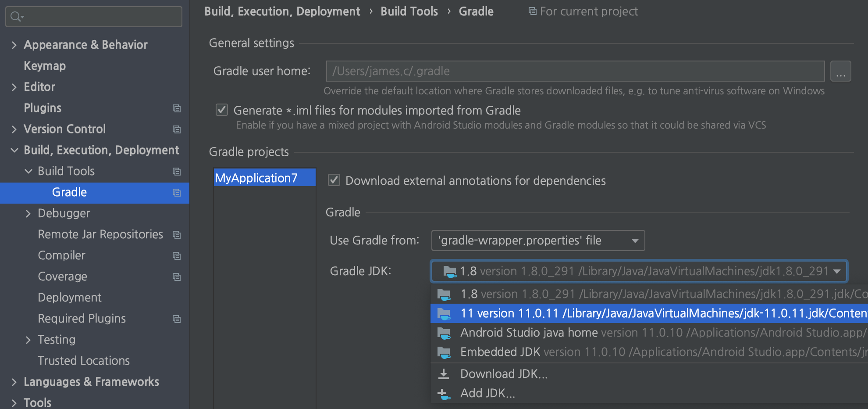The width and height of the screenshot is (868, 409).
Task: Click the Gradle user home text field
Action: 575,71
